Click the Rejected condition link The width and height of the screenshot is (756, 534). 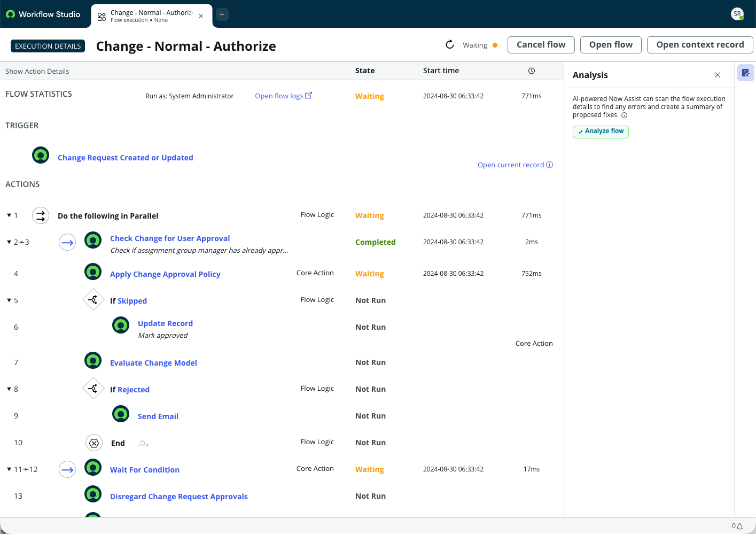(x=134, y=390)
